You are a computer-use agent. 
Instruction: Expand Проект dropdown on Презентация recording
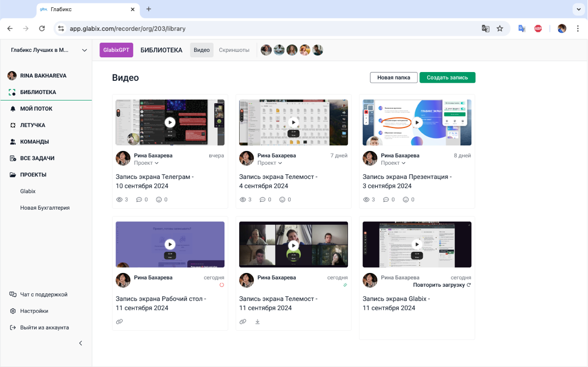[393, 163]
